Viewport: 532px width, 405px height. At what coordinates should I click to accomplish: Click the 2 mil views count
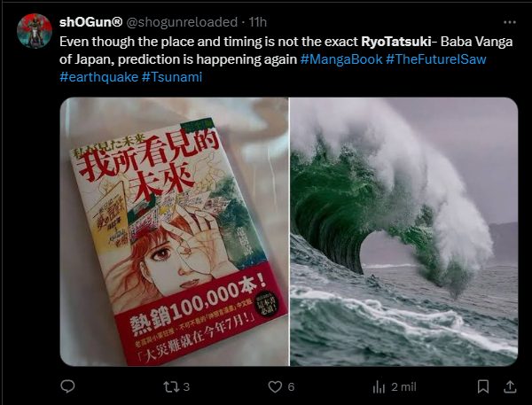(403, 387)
